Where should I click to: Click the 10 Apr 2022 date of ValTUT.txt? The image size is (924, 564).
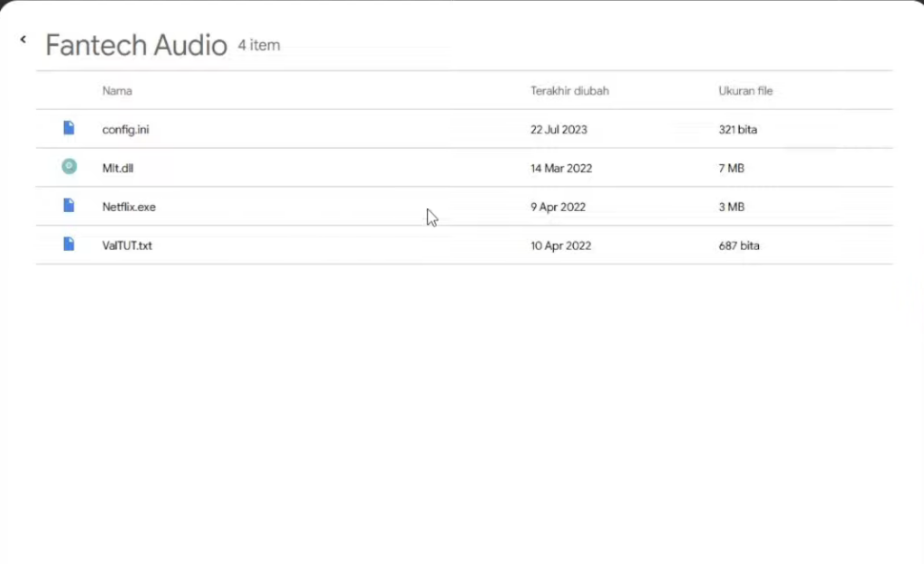tap(560, 245)
